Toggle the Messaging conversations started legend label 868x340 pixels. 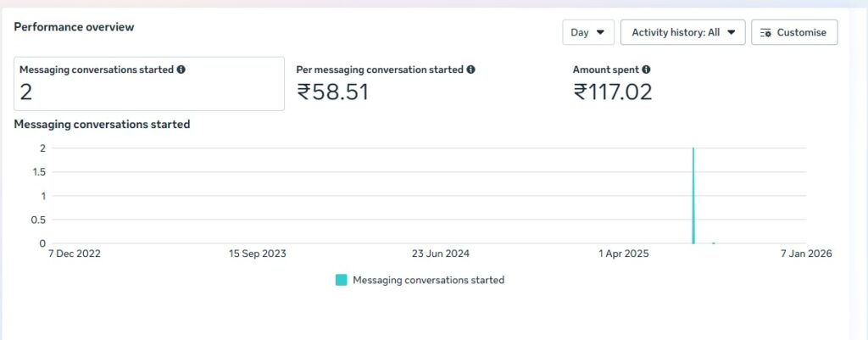point(428,280)
